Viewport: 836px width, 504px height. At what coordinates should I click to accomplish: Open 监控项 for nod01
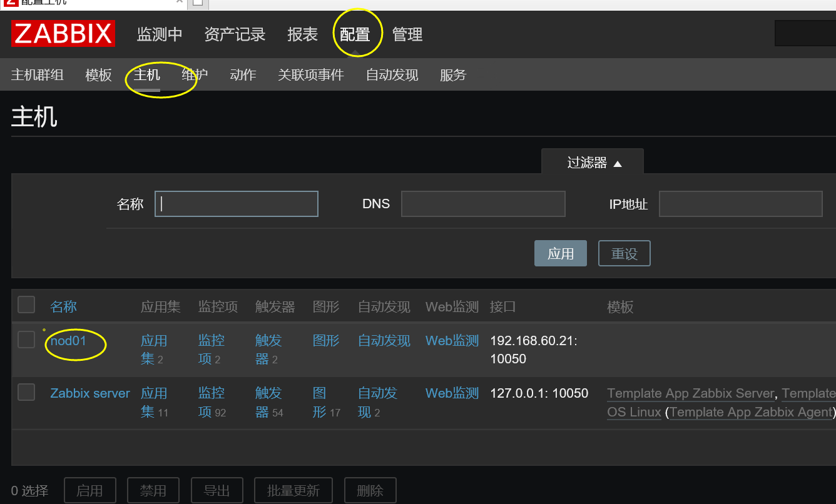(212, 350)
